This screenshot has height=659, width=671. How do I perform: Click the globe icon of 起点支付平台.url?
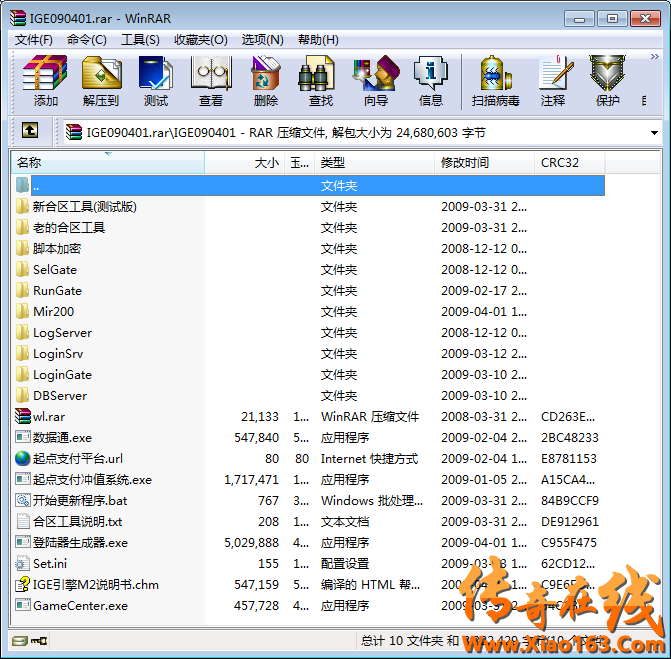coord(23,458)
